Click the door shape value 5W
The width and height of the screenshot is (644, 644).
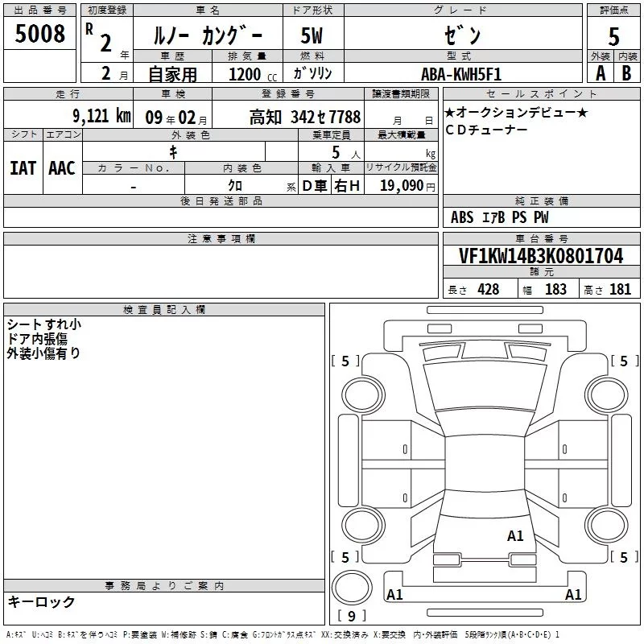tap(312, 35)
